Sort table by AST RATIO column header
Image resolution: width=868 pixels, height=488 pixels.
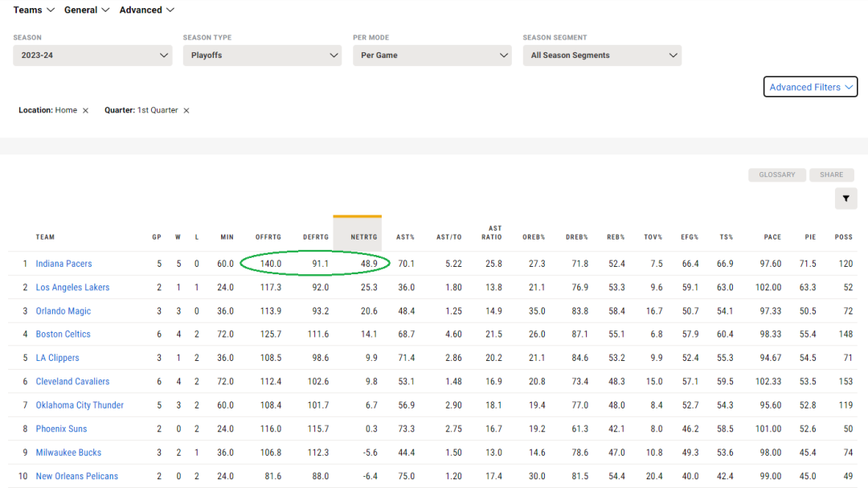[x=492, y=232]
